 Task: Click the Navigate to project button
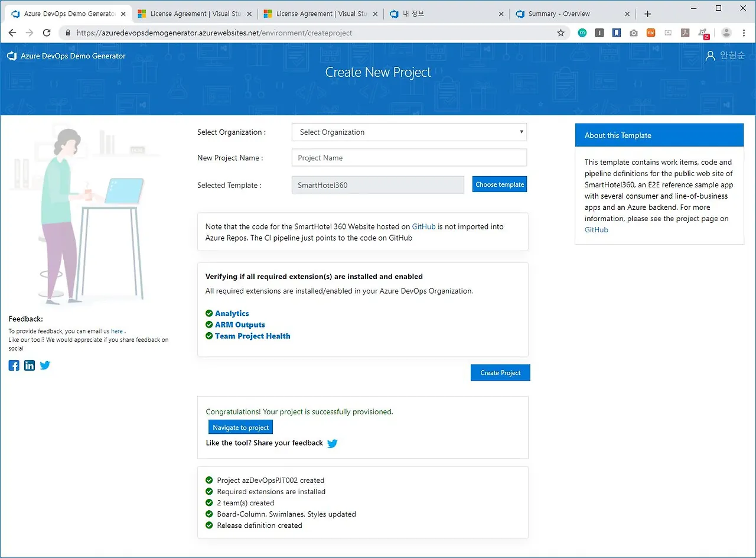coord(241,427)
